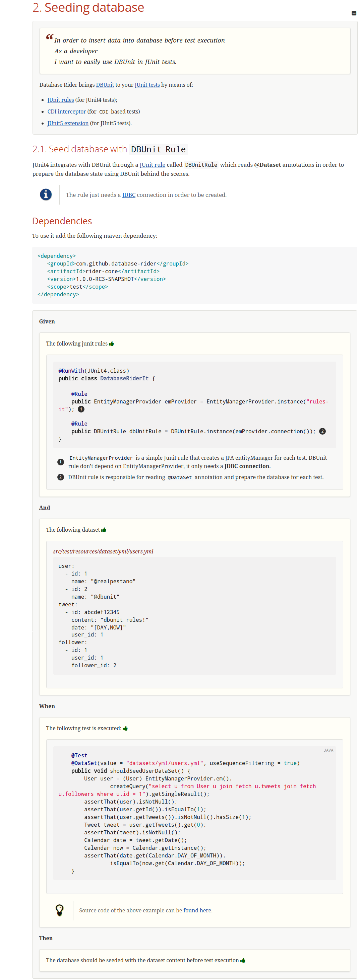Click '@realpestano' name in dataset

pos(113,582)
